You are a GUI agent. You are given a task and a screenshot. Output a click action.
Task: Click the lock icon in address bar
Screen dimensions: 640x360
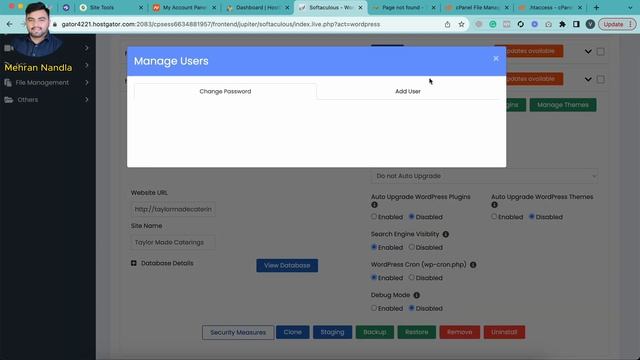pos(55,24)
